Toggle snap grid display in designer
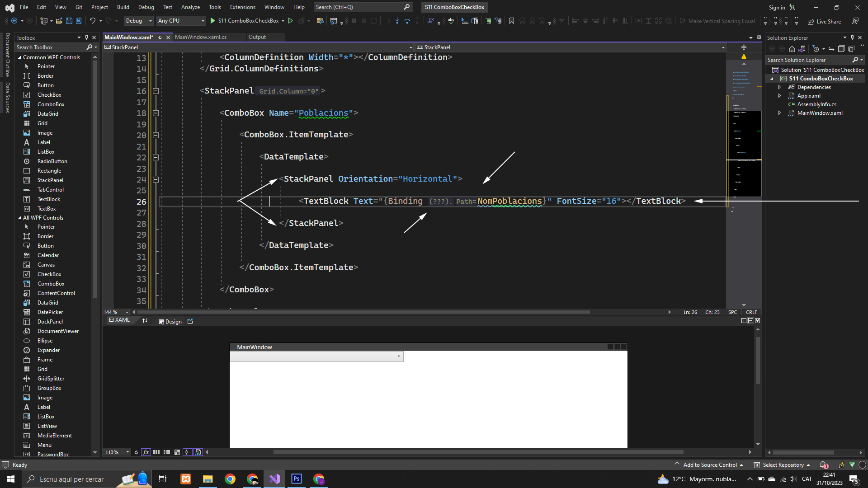The width and height of the screenshot is (868, 488). tap(156, 452)
